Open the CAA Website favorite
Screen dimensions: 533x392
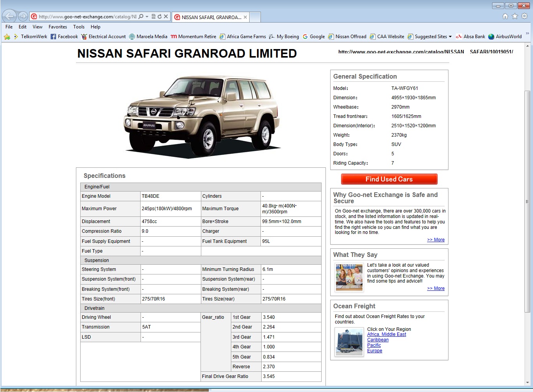387,37
